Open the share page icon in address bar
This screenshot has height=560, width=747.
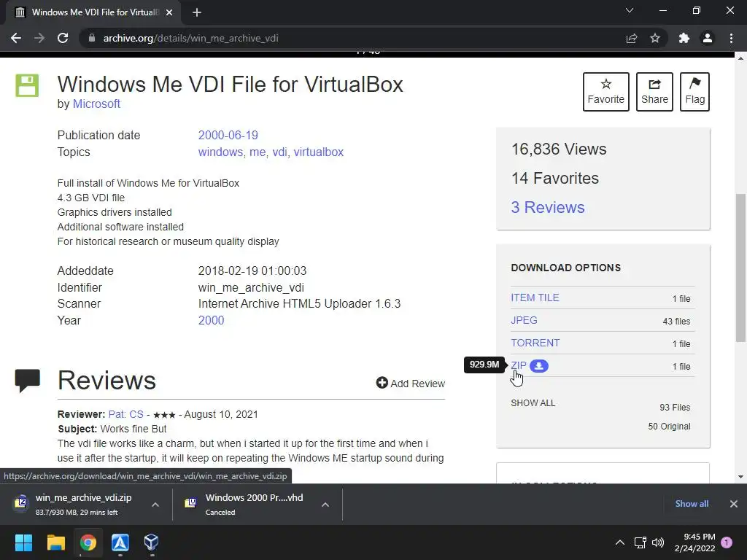pos(632,38)
